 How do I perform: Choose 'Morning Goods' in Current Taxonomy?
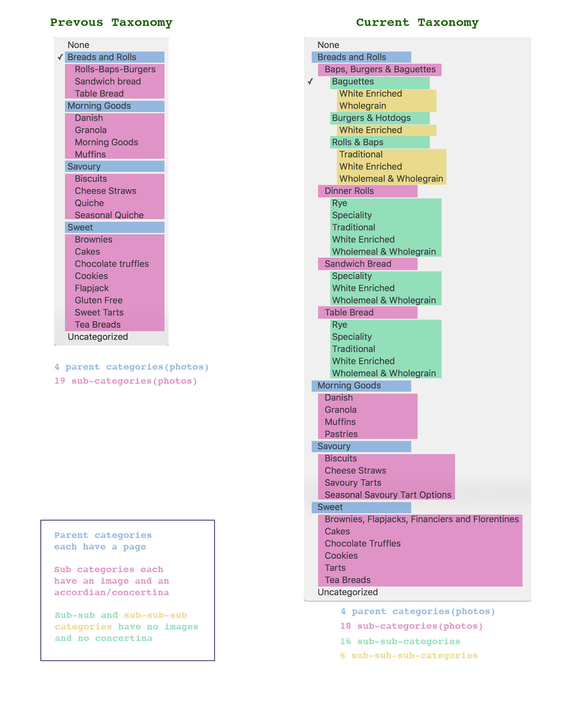pos(361,386)
